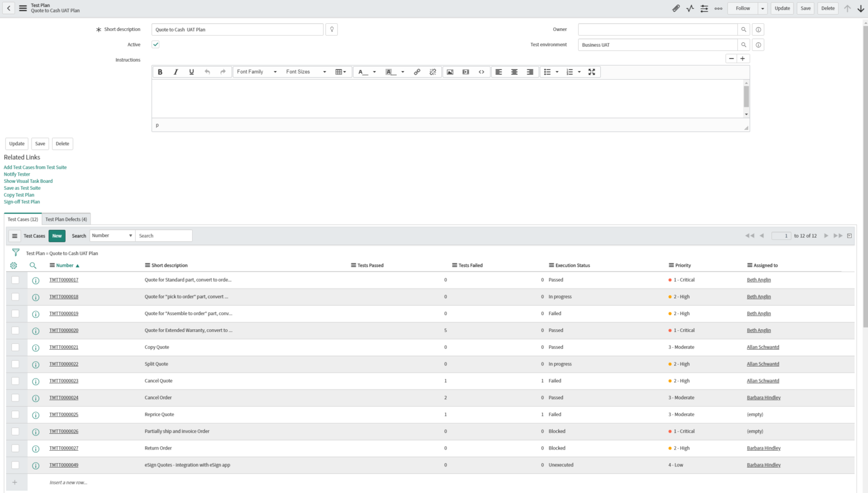Click into the page number input field
Image resolution: width=868 pixels, height=493 pixels.
[x=781, y=235]
